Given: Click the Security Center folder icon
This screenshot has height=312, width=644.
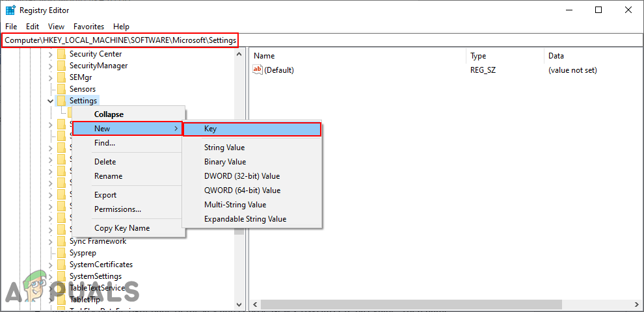Looking at the screenshot, I should [62, 54].
